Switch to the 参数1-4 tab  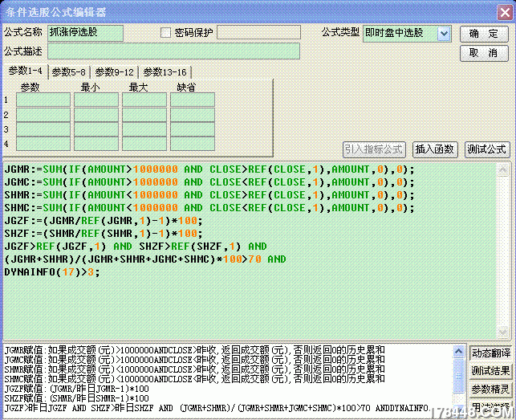[26, 71]
